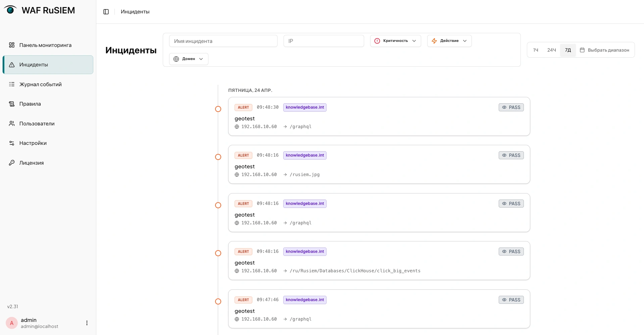Viewport: 644px width, 335px height.
Task: Expand the Домен dropdown
Action: click(189, 59)
